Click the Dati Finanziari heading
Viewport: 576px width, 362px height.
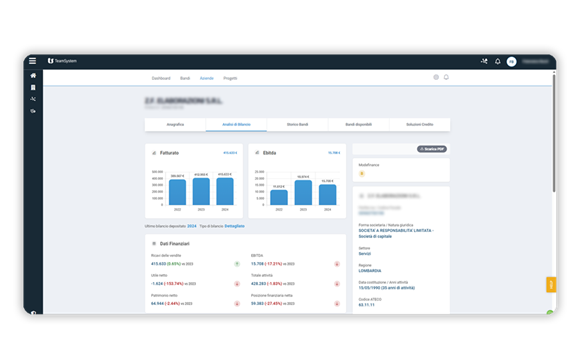tap(174, 244)
